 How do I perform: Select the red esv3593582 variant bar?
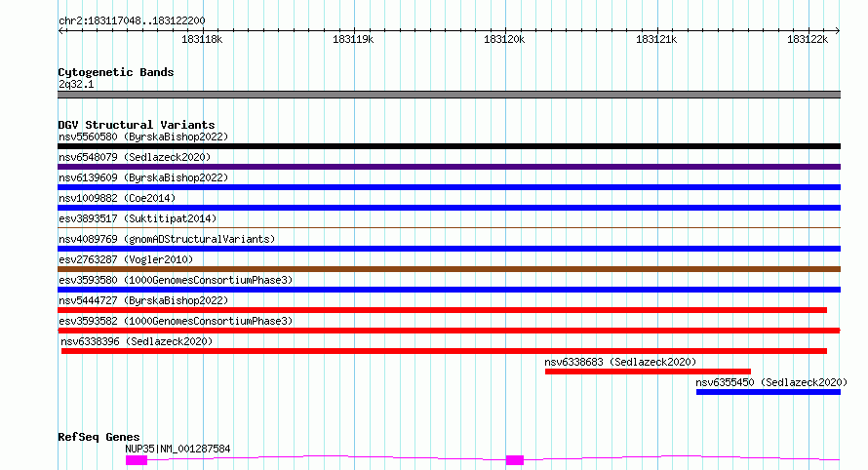(449, 331)
